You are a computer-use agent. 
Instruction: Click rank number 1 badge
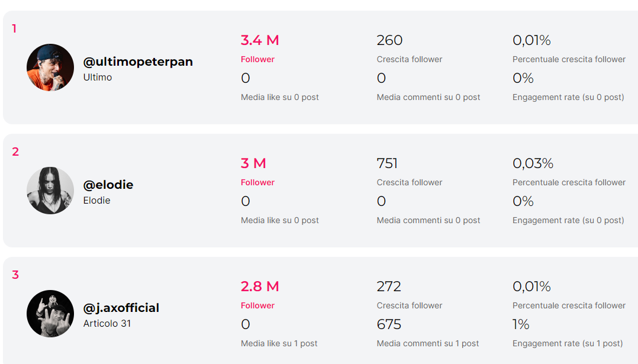pyautogui.click(x=14, y=29)
